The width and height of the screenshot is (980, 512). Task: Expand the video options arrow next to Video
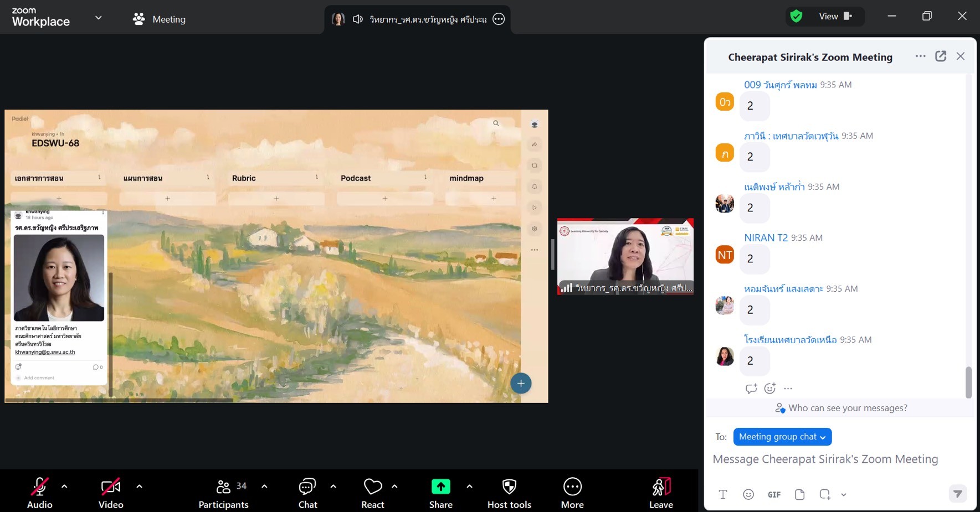(139, 487)
